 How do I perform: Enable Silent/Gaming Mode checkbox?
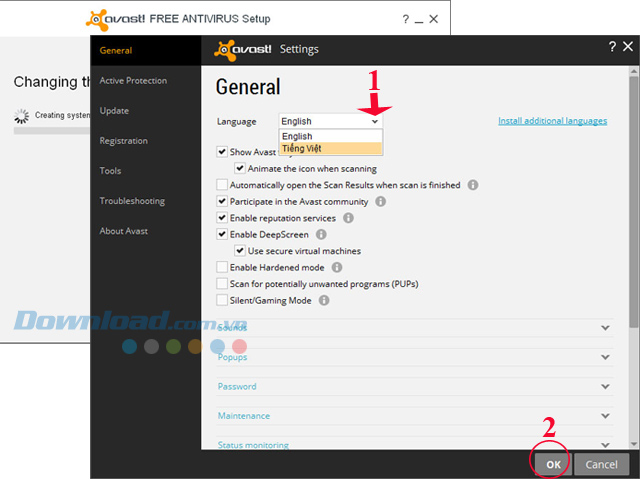(x=222, y=300)
